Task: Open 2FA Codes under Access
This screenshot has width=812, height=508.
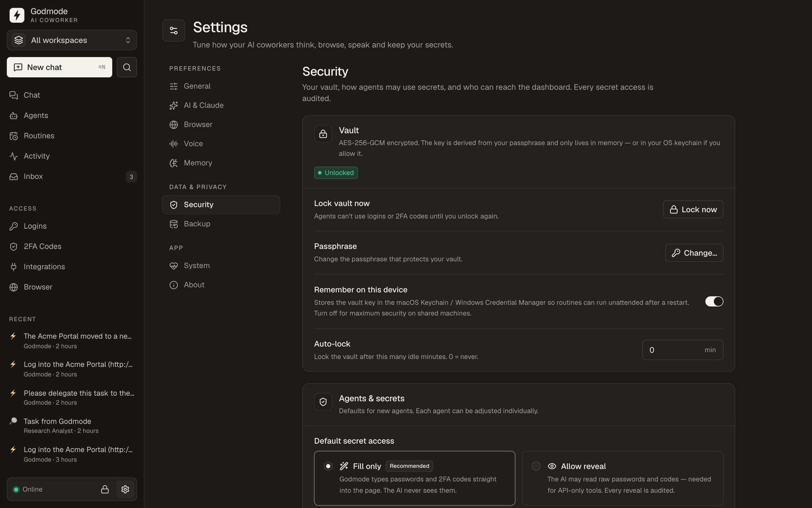Action: [x=72, y=246]
